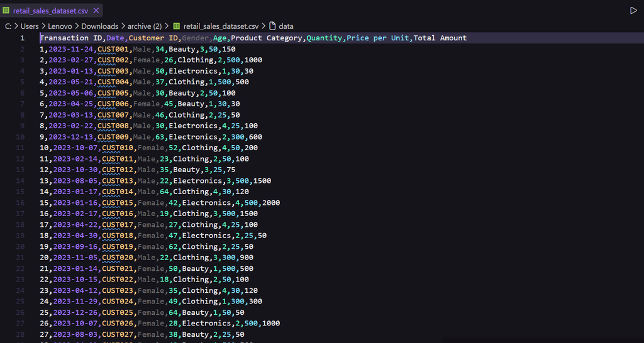Click retail_sales_dataset.csv in the breadcrumb
Screen dimensions: 644x343
click(221, 26)
